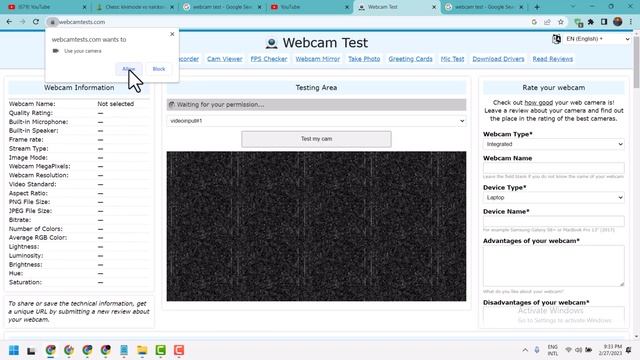Click the Test my cam button
Image resolution: width=640 pixels, height=360 pixels.
pos(316,139)
